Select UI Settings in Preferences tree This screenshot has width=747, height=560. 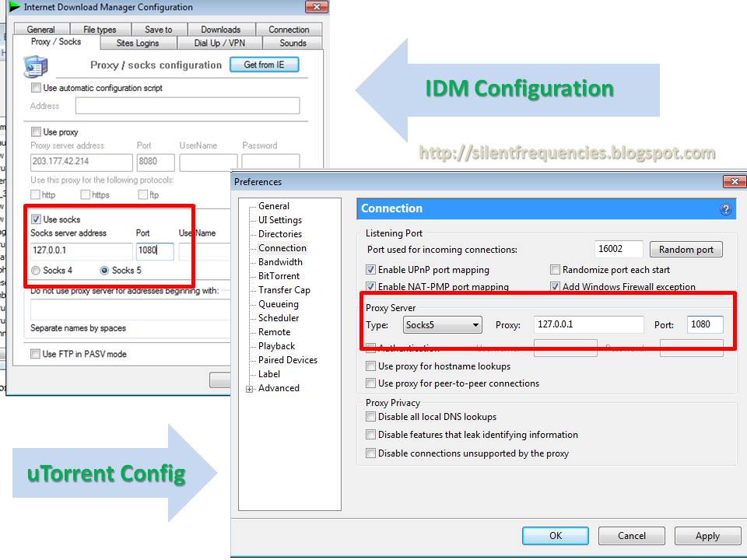click(280, 220)
